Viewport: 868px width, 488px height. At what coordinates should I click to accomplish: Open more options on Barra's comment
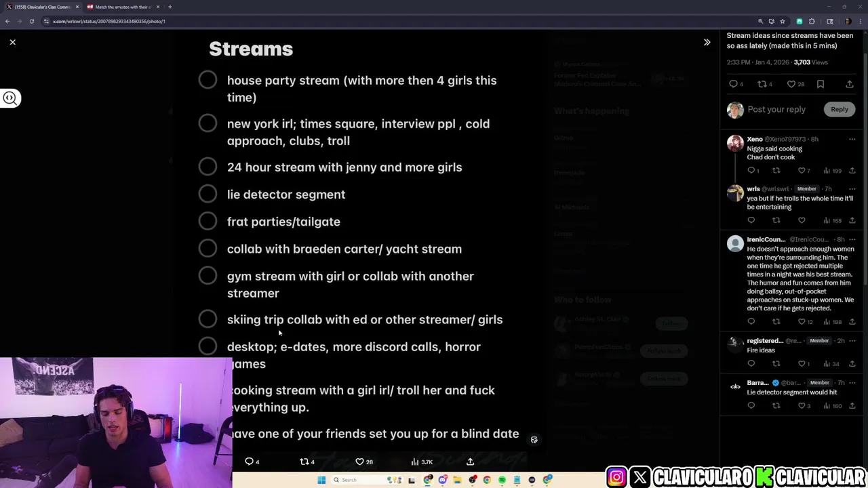tap(852, 383)
